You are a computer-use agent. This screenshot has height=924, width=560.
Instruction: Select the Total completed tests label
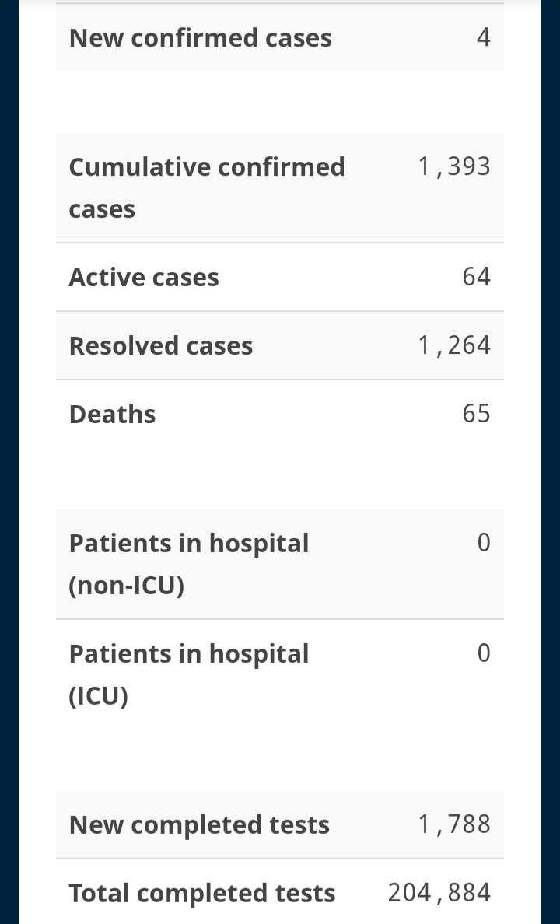tap(202, 893)
